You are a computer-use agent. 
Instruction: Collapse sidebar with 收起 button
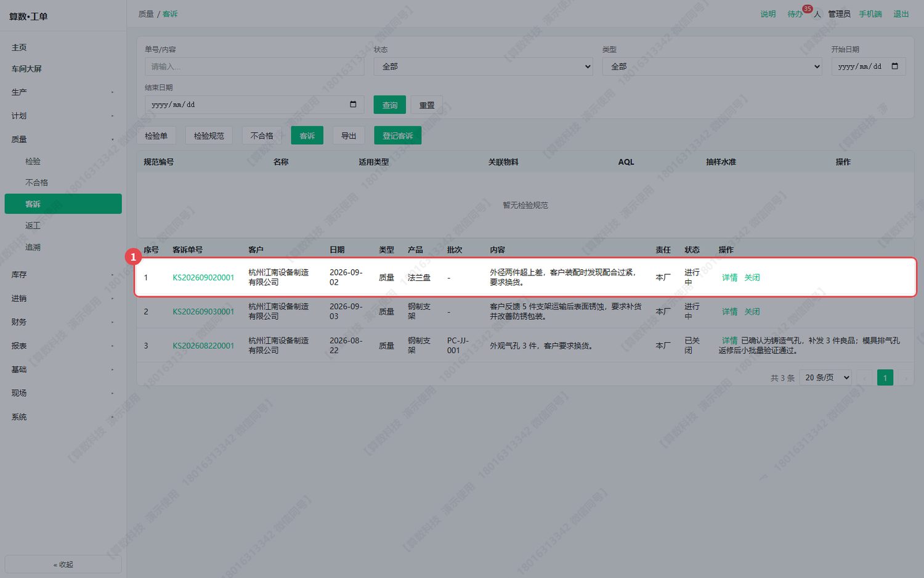click(63, 564)
